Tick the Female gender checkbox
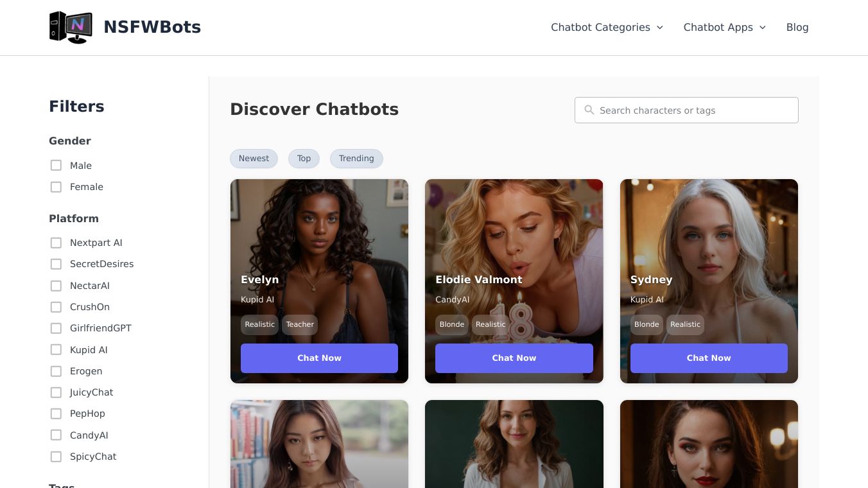 click(56, 187)
